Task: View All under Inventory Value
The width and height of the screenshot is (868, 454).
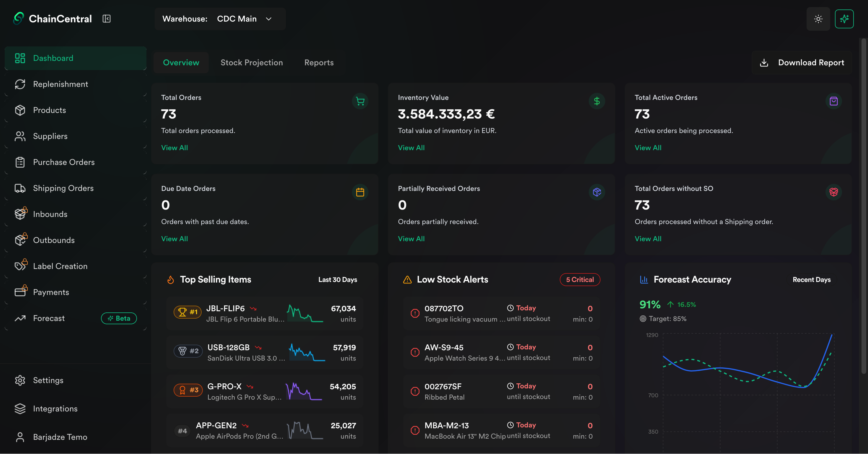Action: [411, 147]
